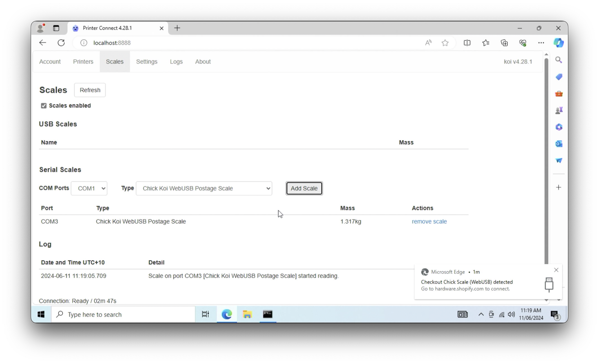Screen dimensions: 599x364
Task: Open the Logs tab
Action: pos(176,61)
